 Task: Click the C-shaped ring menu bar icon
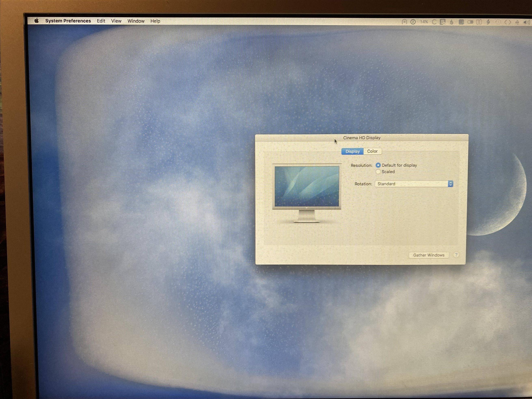pyautogui.click(x=434, y=22)
